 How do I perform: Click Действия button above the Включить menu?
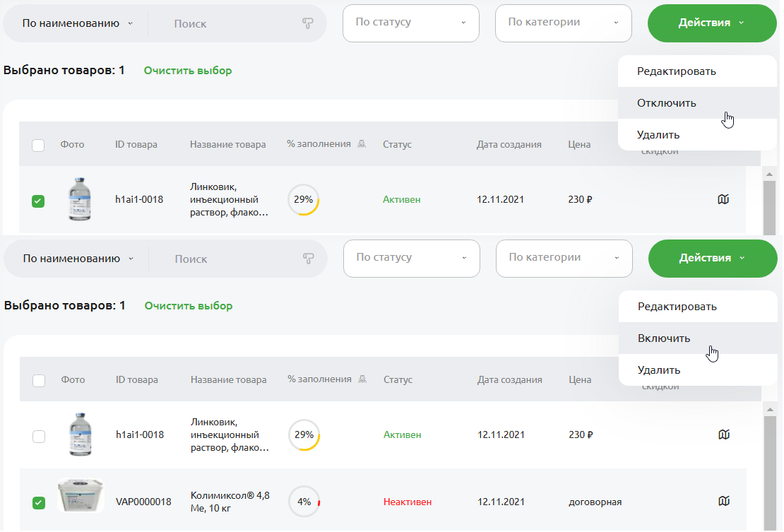pyautogui.click(x=713, y=259)
